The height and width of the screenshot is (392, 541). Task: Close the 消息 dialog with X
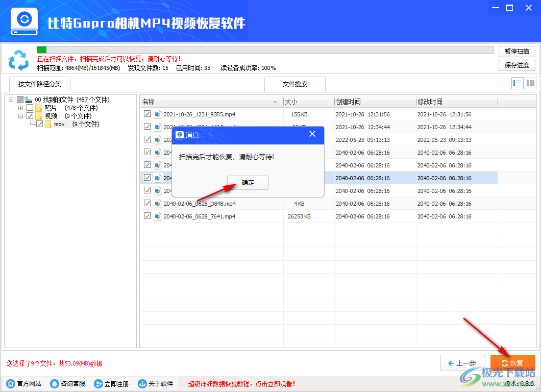click(x=312, y=134)
